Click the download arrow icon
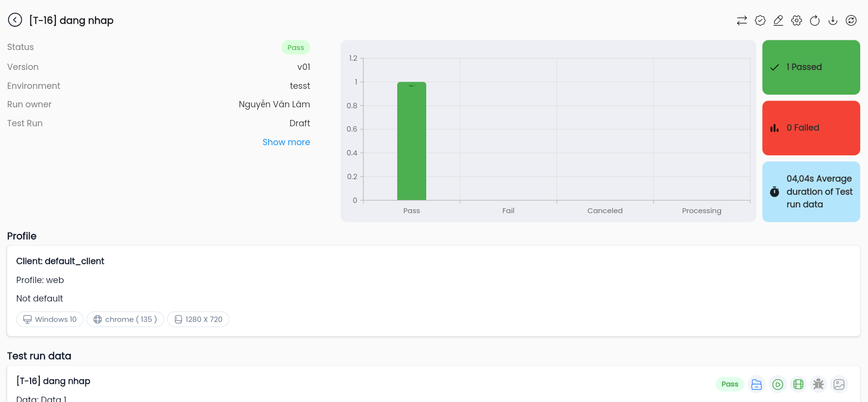The image size is (868, 402). [833, 20]
